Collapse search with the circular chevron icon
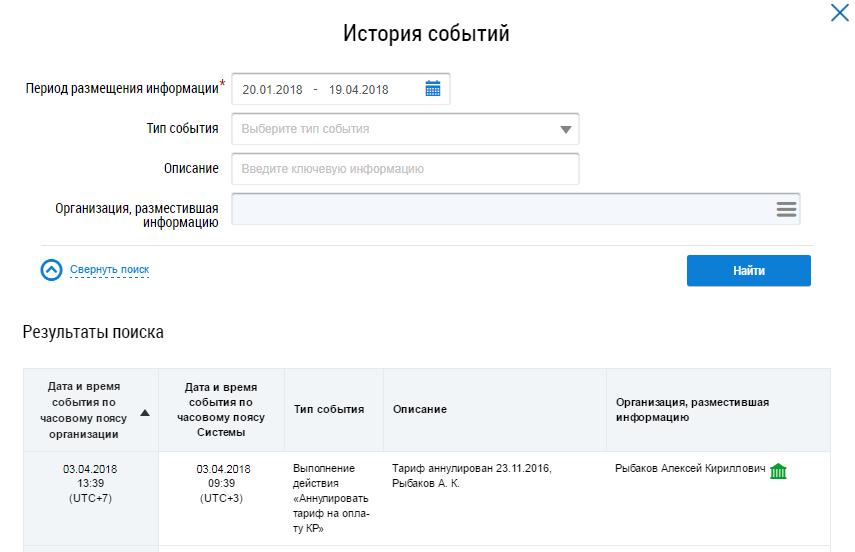 (x=51, y=271)
